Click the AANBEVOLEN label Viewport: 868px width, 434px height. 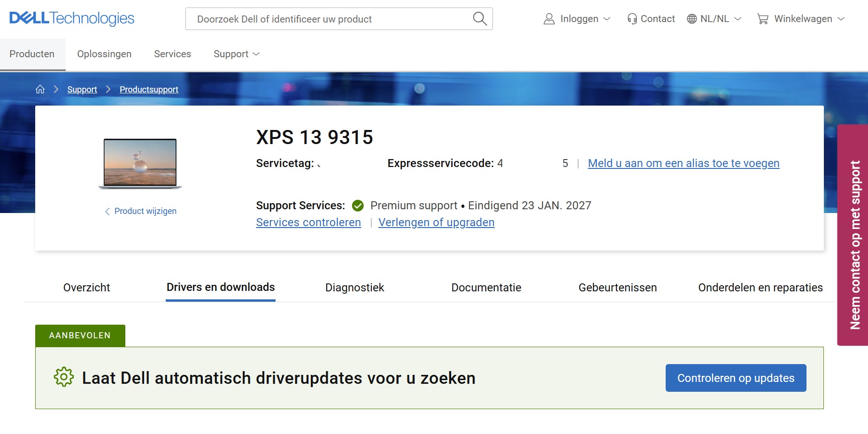tap(80, 335)
